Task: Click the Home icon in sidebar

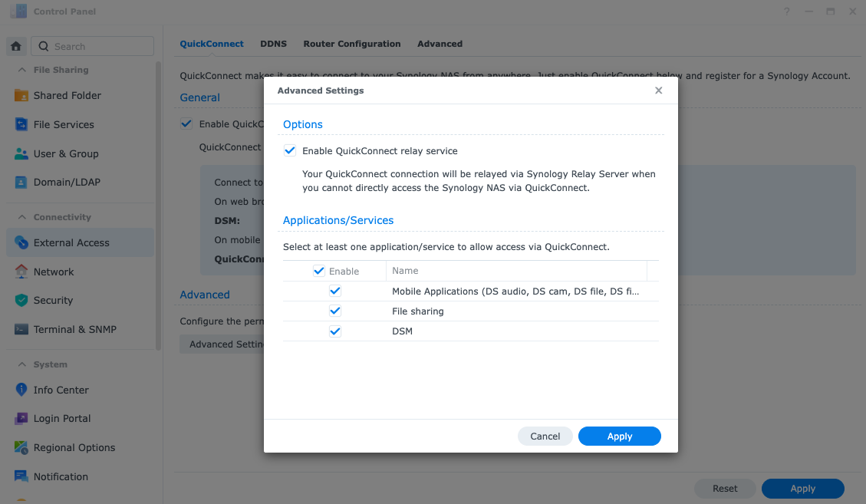Action: click(16, 46)
